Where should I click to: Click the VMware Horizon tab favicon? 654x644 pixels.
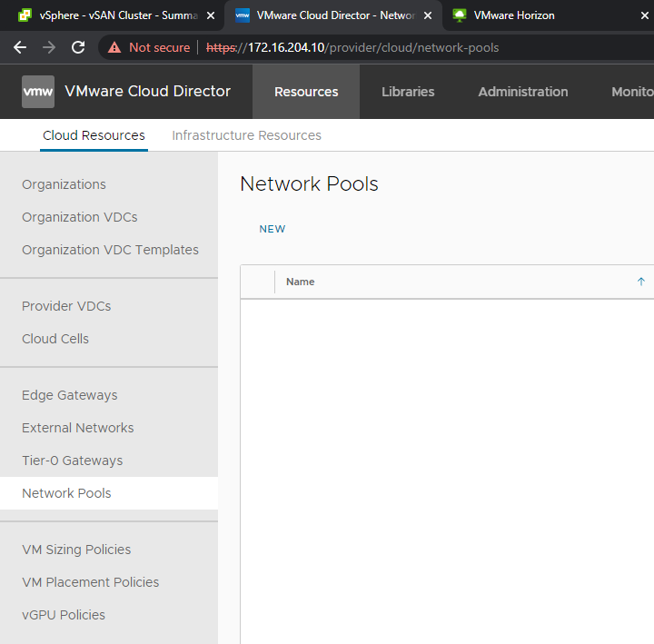point(460,15)
